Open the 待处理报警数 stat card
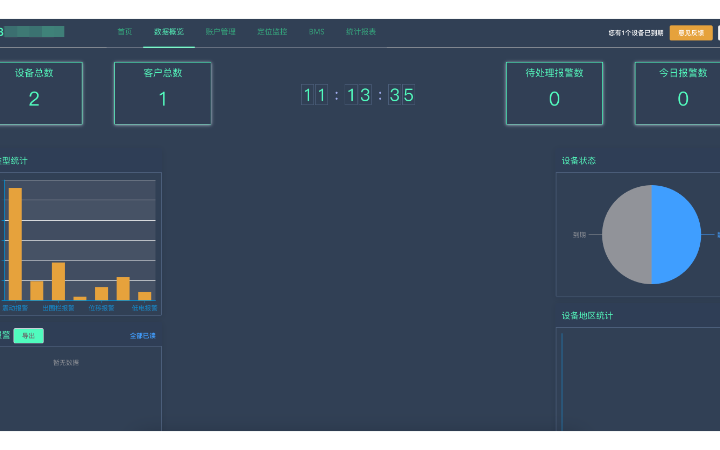Viewport: 720px width, 450px height. pyautogui.click(x=554, y=93)
